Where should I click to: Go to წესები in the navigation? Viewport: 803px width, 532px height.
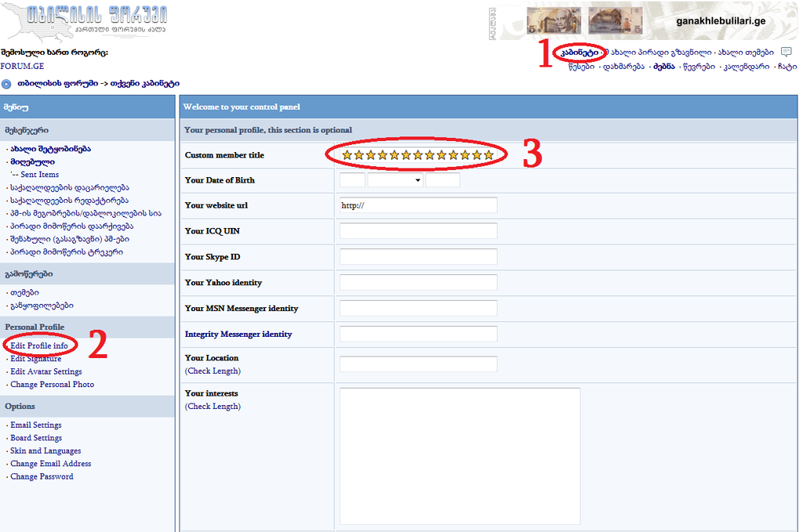coord(581,67)
